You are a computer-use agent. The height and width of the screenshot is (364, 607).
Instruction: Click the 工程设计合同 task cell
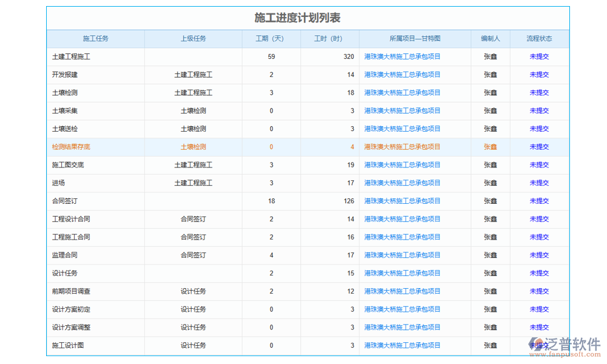[x=71, y=220]
